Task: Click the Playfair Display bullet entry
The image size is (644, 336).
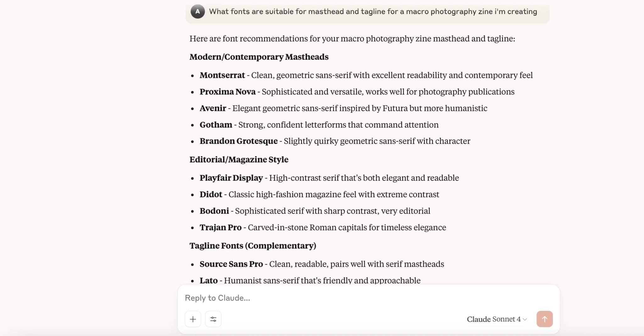Action: (231, 178)
